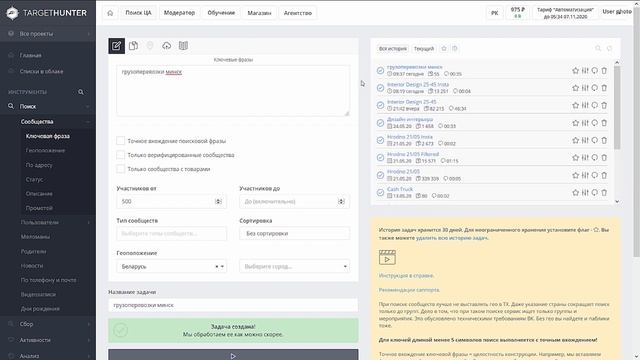Open the 'Инструкция в справке' link
Viewport: 640px width, 360px height.
click(x=406, y=276)
